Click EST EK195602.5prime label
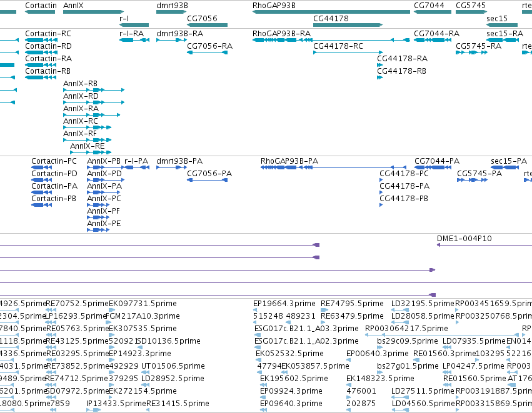 294,379
